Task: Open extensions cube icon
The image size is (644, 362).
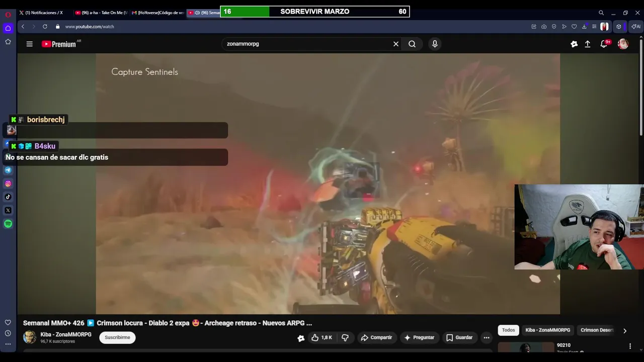Action: [x=619, y=27]
